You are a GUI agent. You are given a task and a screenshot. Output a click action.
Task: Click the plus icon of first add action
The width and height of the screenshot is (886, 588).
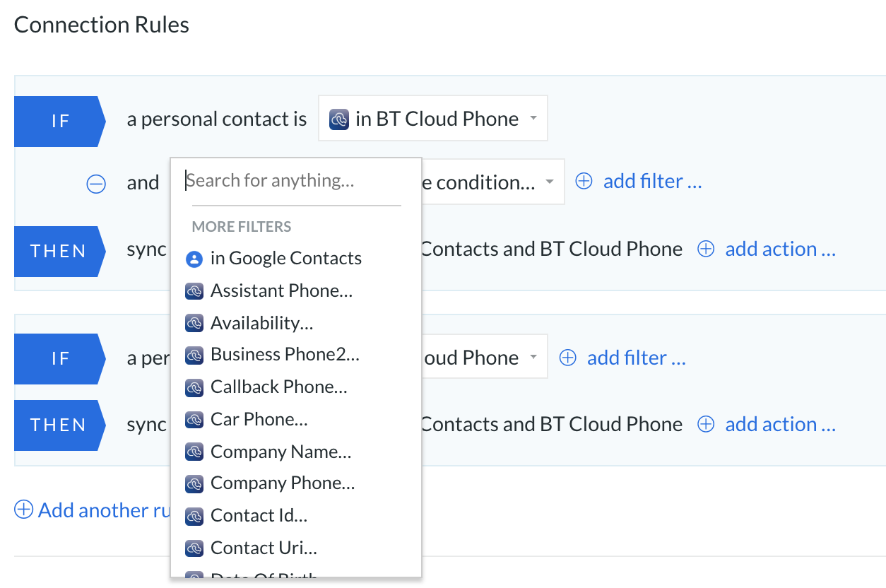pyautogui.click(x=706, y=249)
